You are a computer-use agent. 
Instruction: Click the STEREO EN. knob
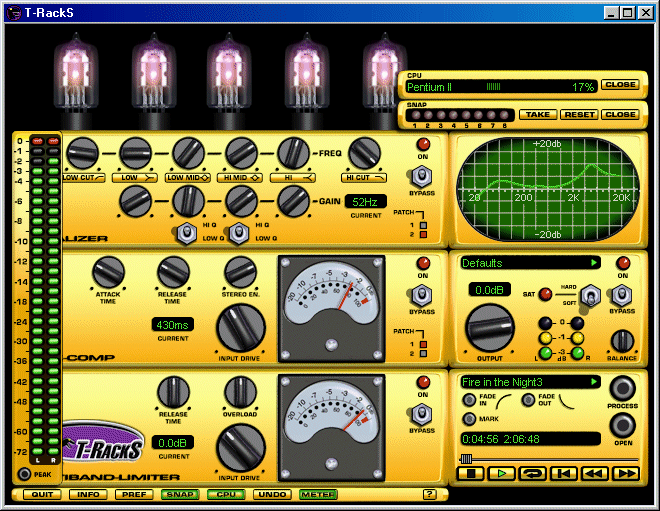(x=240, y=272)
